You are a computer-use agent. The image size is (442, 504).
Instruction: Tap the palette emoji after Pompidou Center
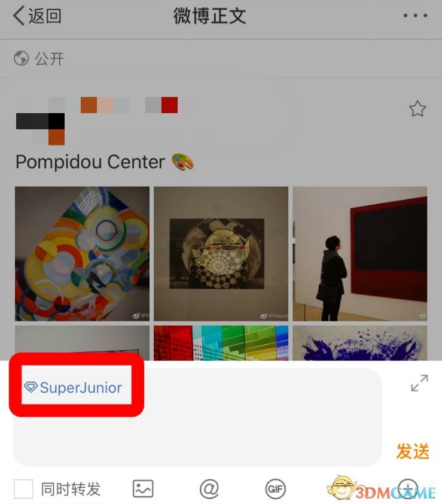click(182, 162)
